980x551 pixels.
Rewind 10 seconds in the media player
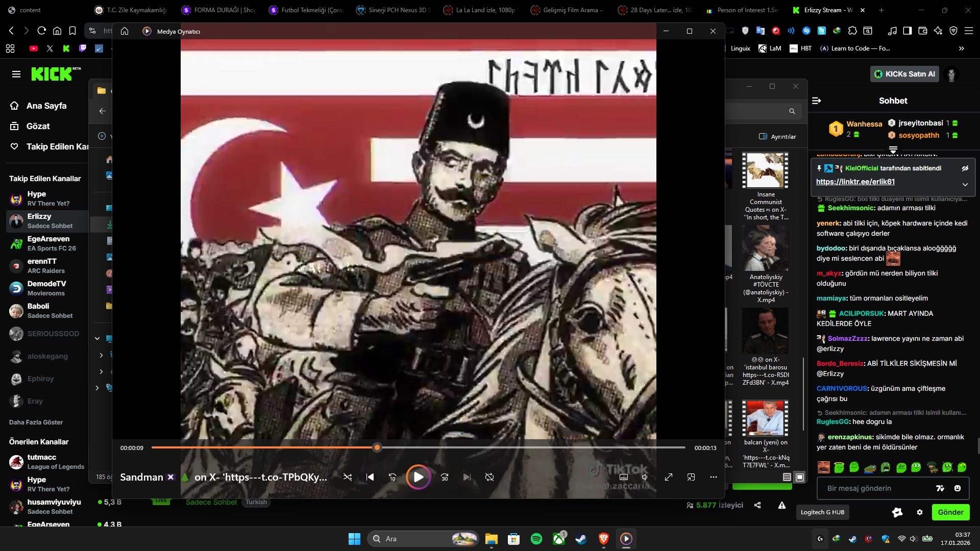pyautogui.click(x=393, y=477)
